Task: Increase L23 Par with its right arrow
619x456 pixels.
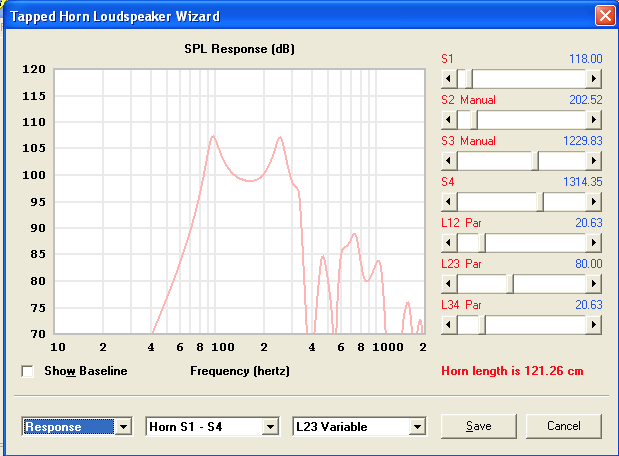Action: [x=593, y=284]
